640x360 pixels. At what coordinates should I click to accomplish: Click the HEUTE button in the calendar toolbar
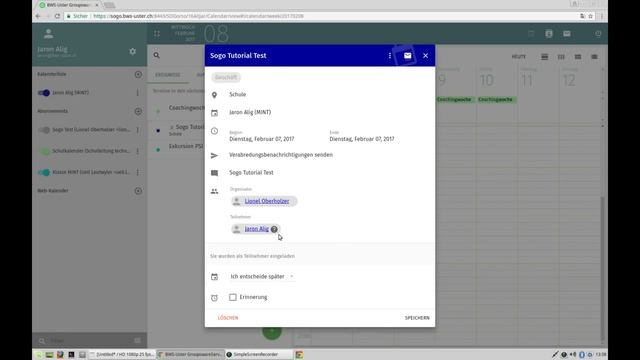[519, 57]
